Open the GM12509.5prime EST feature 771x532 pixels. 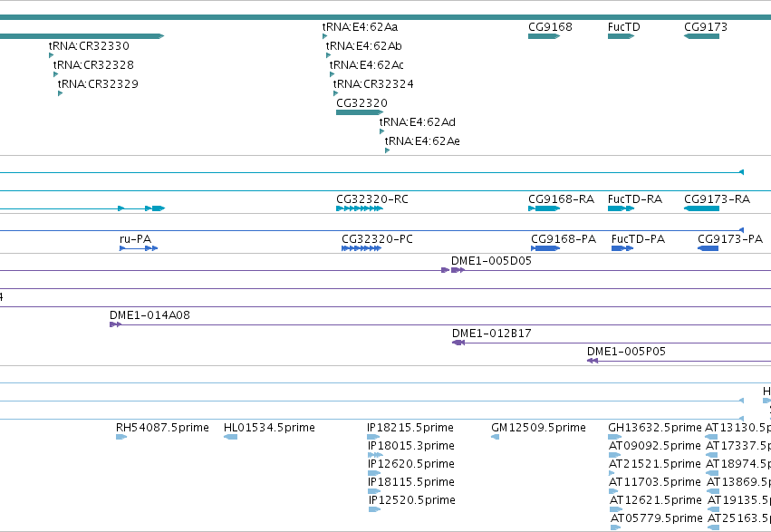[x=496, y=437]
